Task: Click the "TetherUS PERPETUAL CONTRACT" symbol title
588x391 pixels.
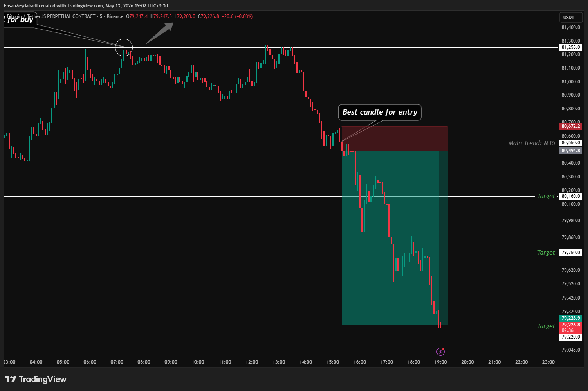Action: pyautogui.click(x=61, y=16)
